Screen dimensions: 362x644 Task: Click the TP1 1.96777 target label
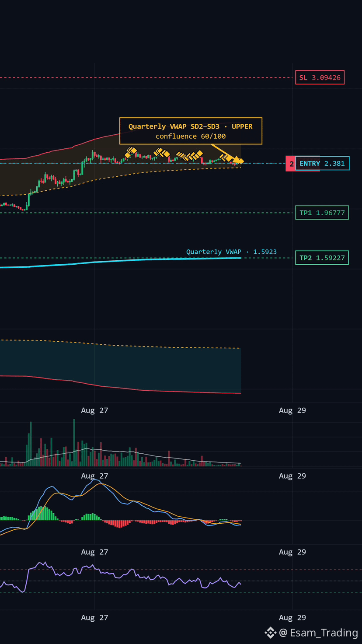click(x=322, y=213)
